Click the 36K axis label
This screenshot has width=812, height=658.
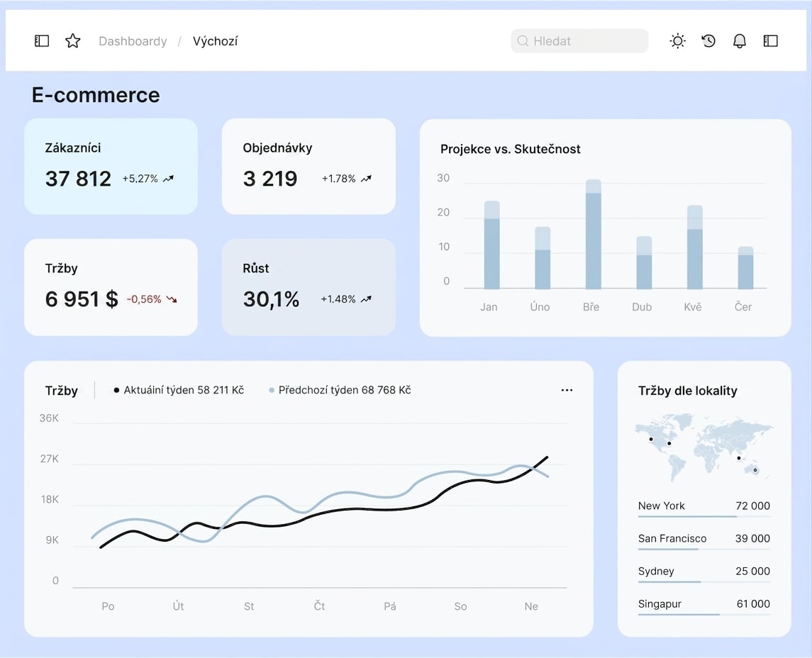click(x=49, y=418)
